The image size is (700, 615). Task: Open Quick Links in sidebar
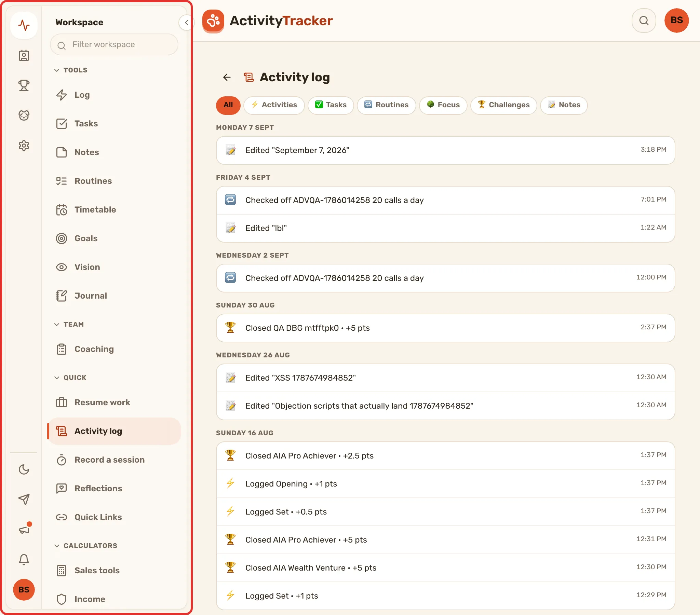tap(114, 517)
